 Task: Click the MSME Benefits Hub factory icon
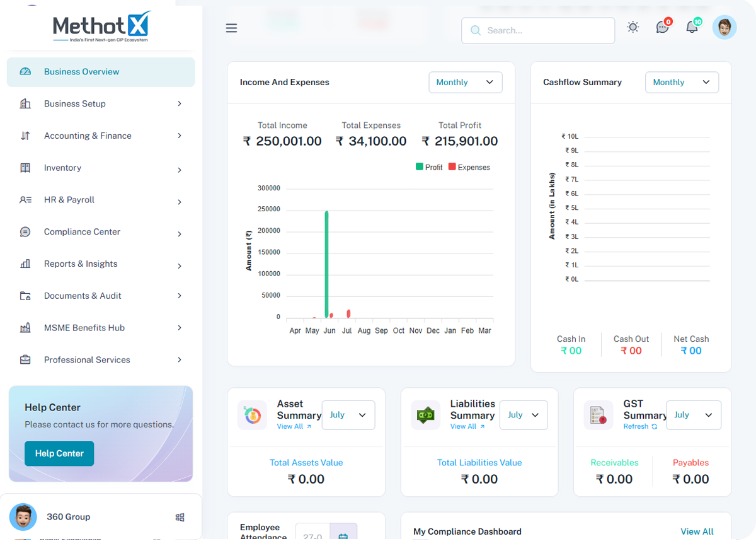click(25, 328)
